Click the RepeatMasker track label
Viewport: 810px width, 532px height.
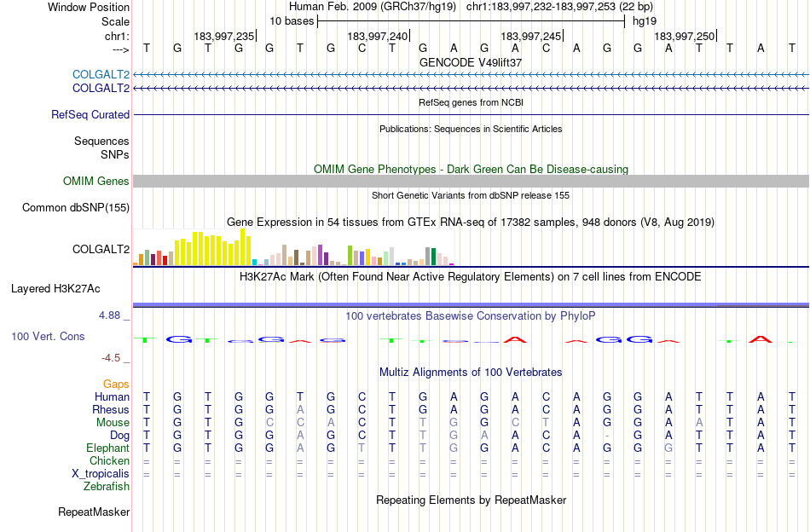click(94, 512)
